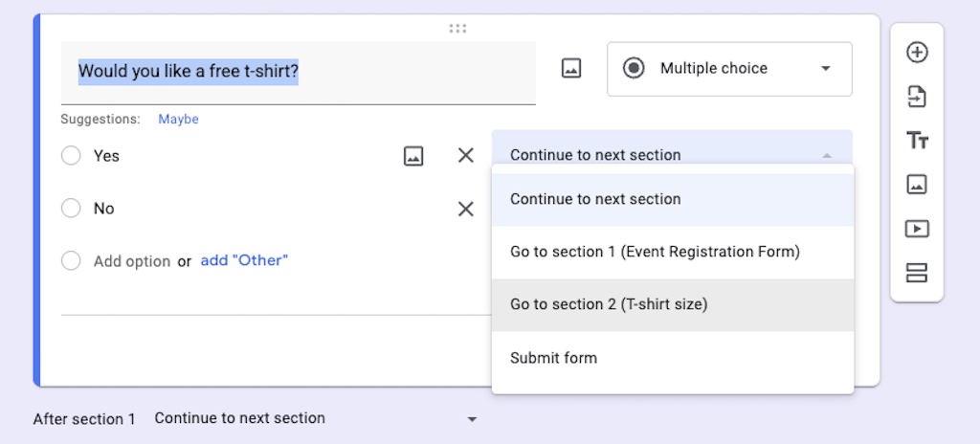The height and width of the screenshot is (444, 980).
Task: Add a title and description block
Action: [917, 141]
